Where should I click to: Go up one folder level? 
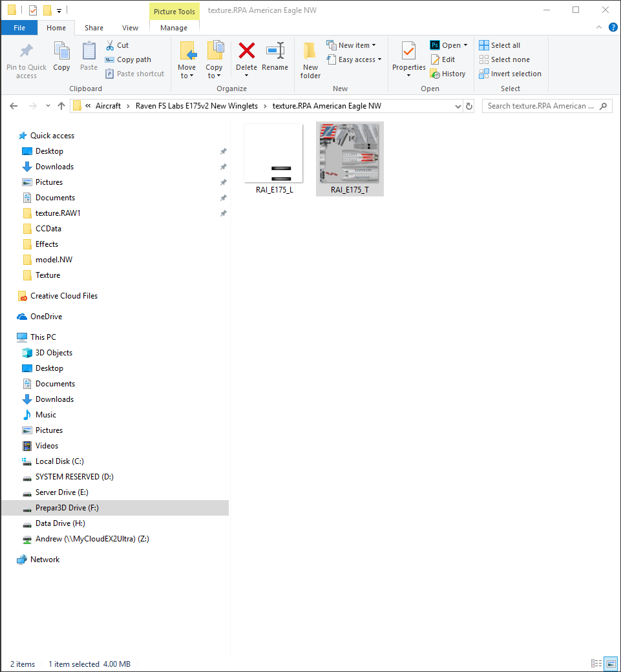click(61, 106)
